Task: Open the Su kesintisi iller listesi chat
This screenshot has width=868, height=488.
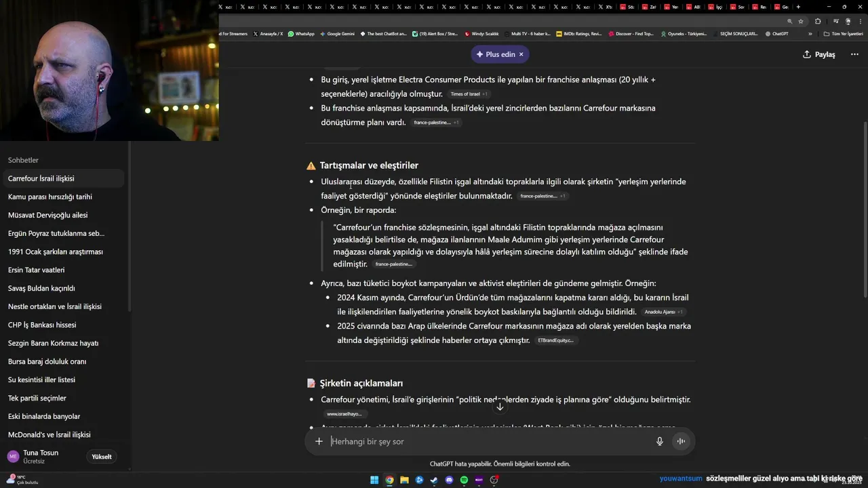Action: (62, 380)
